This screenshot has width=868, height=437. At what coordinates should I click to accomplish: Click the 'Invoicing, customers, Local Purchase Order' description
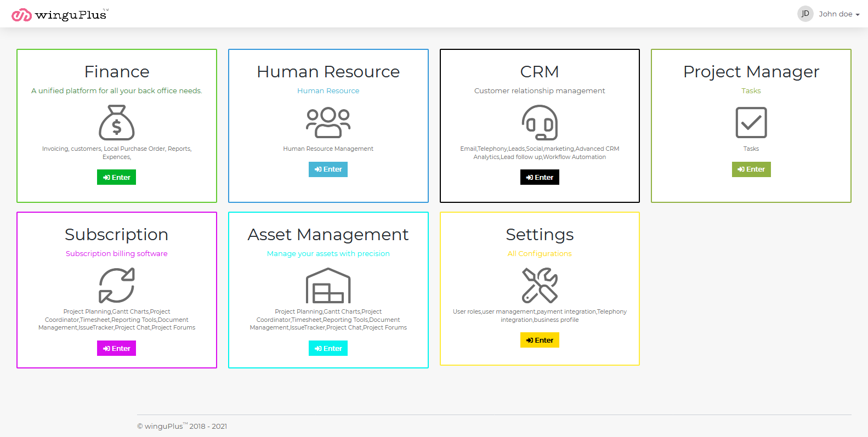(x=117, y=152)
